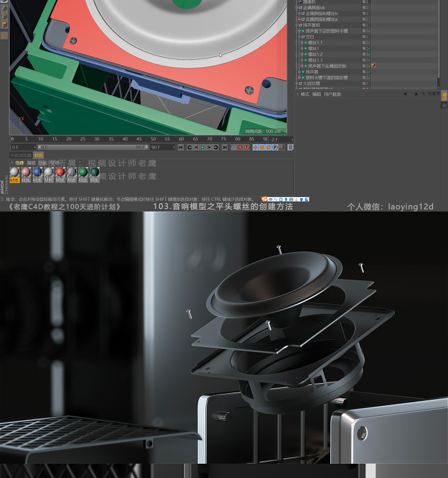Screen dimensions: 448x478
Task: Open the 用户数据 menu
Action: [333, 94]
